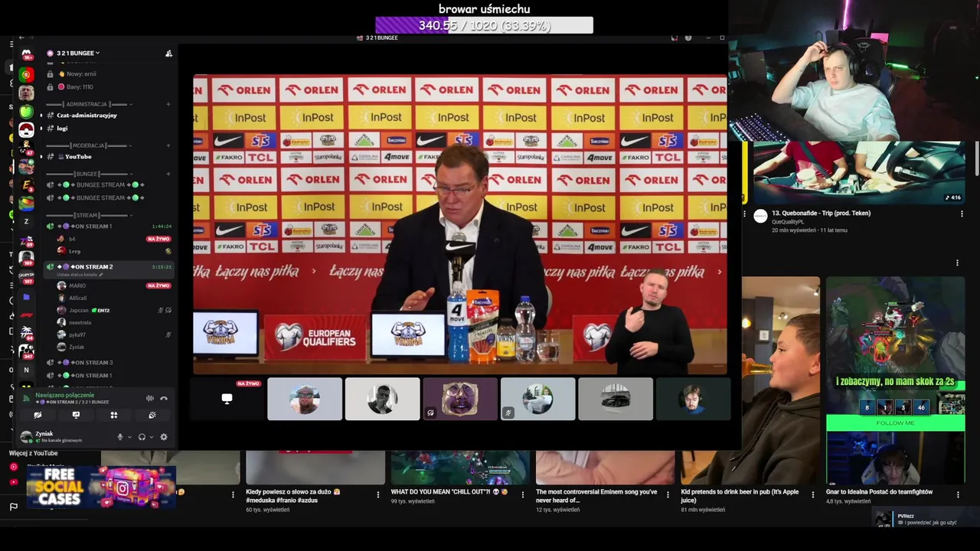Add channel to BUNGEE category

168,174
